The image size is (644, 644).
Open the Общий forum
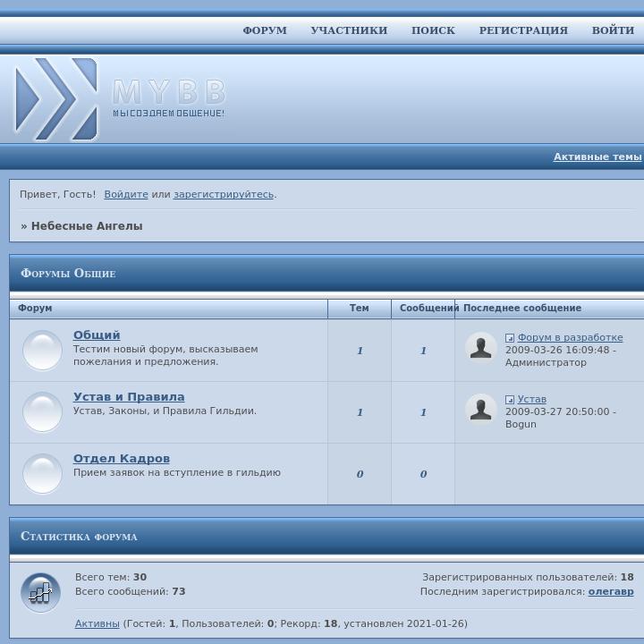coord(97,335)
